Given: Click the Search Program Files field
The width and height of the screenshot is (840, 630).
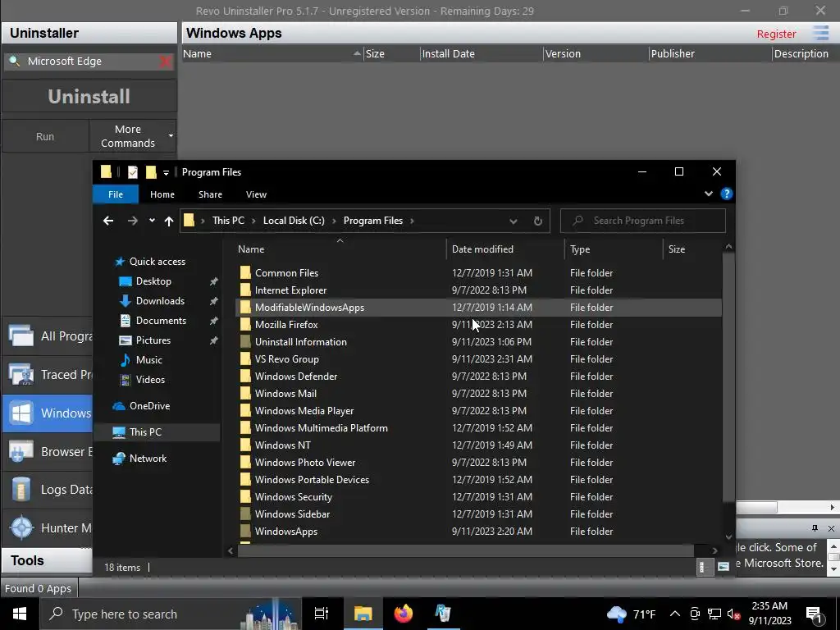Looking at the screenshot, I should 643,221.
